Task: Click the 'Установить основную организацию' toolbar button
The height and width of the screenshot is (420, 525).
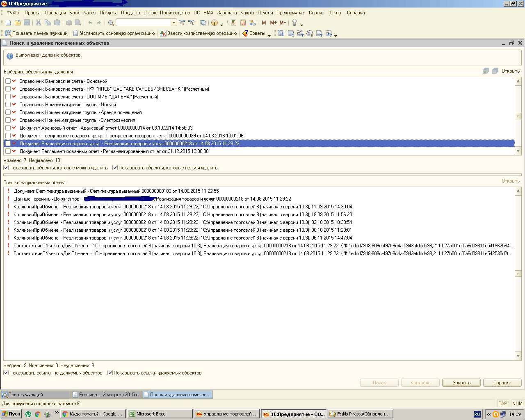Action: (114, 33)
